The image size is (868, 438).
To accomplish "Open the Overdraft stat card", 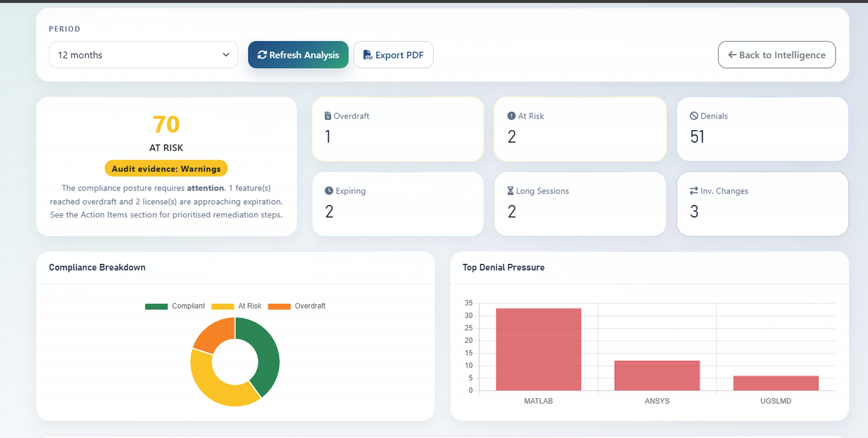I will [x=398, y=129].
